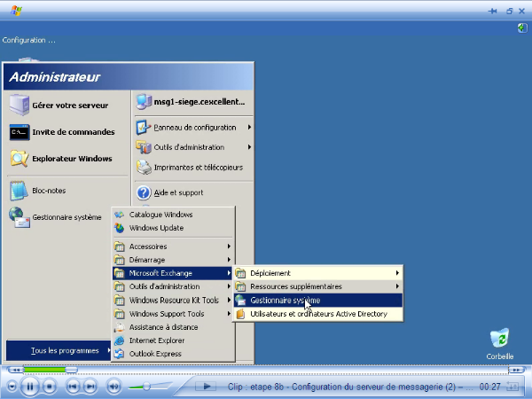This screenshot has height=399, width=532.
Task: Click the restore window button in title bar
Action: (509, 12)
